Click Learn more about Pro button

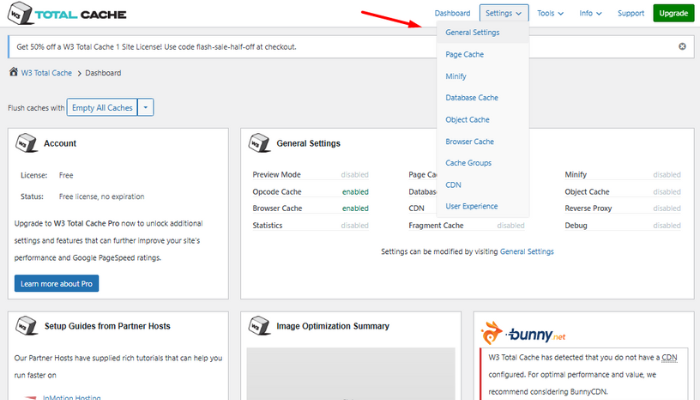pos(57,283)
